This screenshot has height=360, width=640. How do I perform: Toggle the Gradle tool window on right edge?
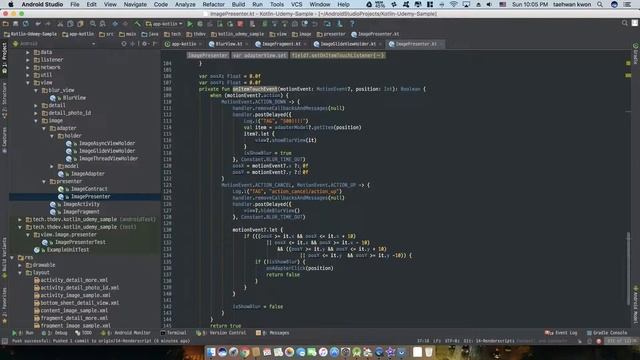tap(636, 53)
